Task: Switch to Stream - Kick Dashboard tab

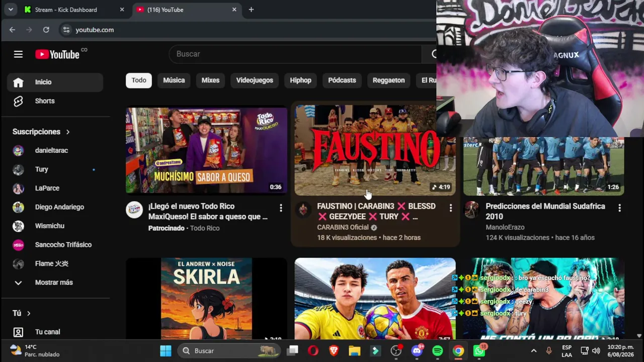Action: pyautogui.click(x=75, y=10)
